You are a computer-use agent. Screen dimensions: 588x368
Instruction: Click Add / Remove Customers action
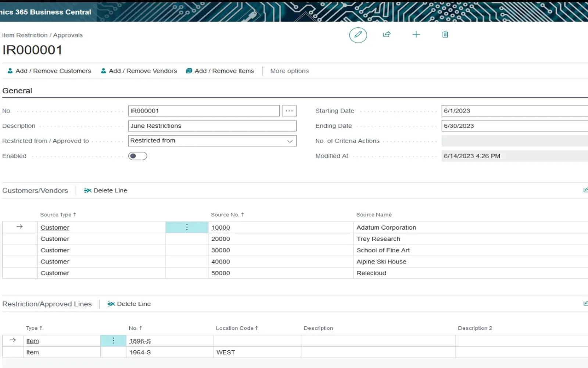pyautogui.click(x=49, y=71)
